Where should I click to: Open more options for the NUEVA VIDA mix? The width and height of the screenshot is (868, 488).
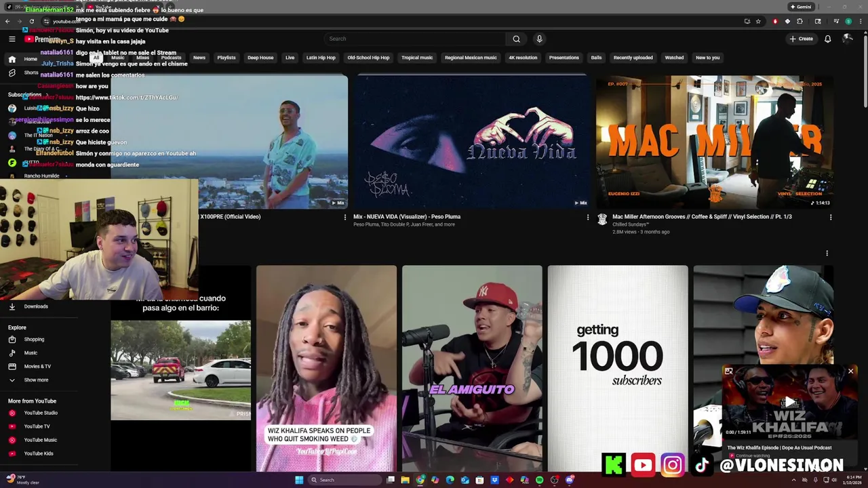(587, 218)
